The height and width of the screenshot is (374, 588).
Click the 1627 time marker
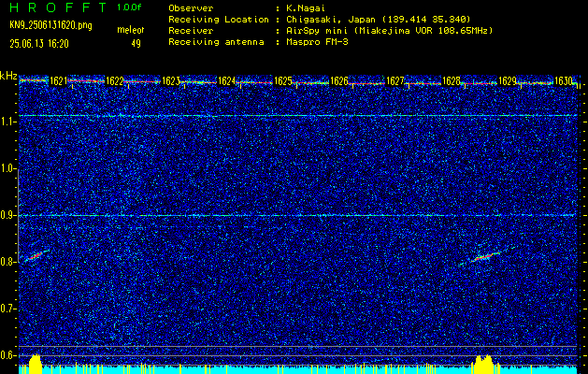coord(394,81)
